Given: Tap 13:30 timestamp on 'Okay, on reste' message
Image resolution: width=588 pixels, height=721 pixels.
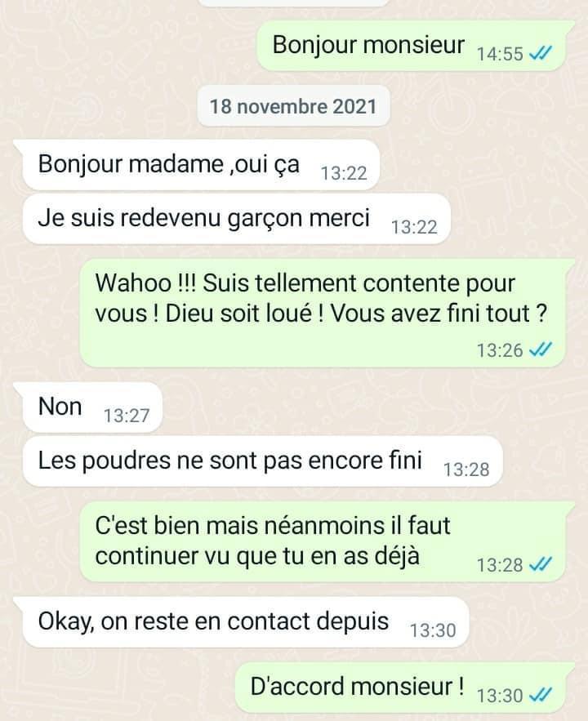Looking at the screenshot, I should [433, 630].
